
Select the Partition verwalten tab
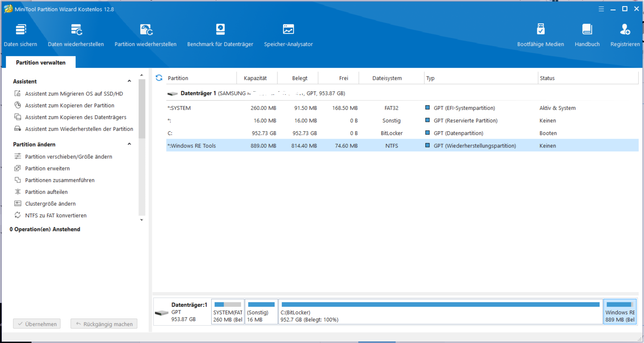click(x=40, y=63)
